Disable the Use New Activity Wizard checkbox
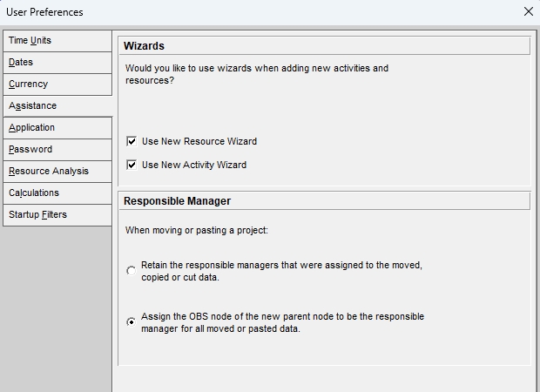Image resolution: width=540 pixels, height=392 pixels. (x=132, y=165)
